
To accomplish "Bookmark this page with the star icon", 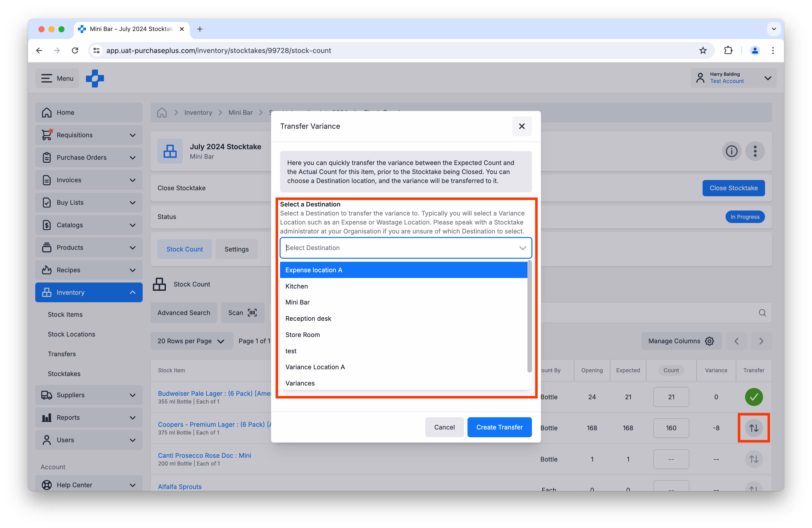I will pyautogui.click(x=703, y=50).
